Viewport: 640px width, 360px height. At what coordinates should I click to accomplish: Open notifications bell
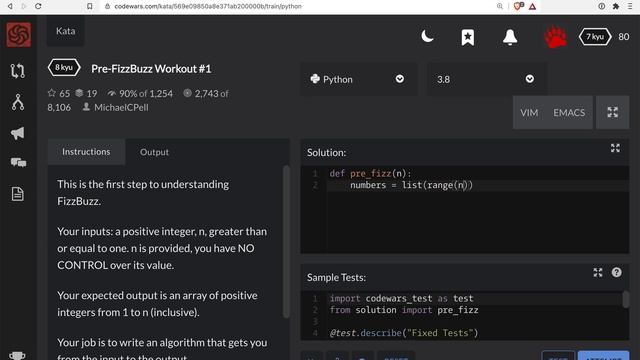click(510, 37)
